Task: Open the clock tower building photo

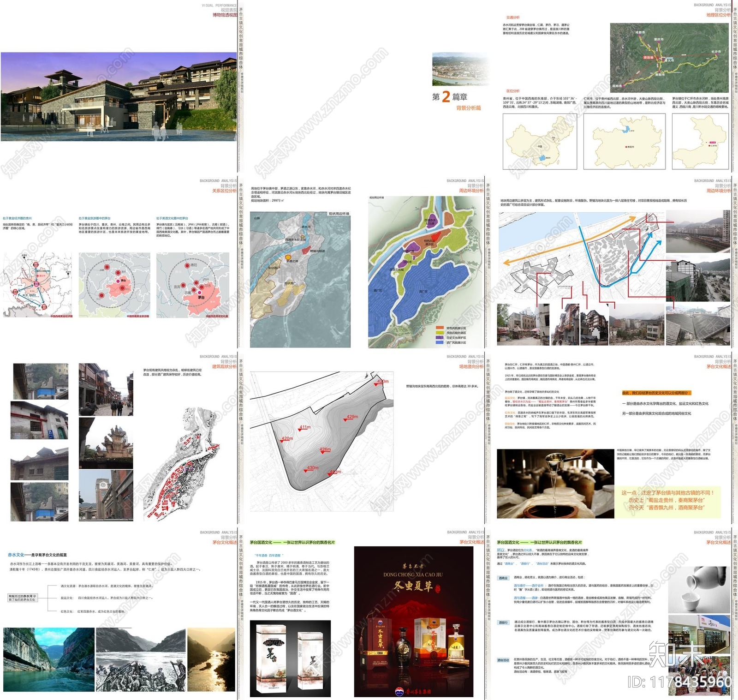Action: (106, 496)
